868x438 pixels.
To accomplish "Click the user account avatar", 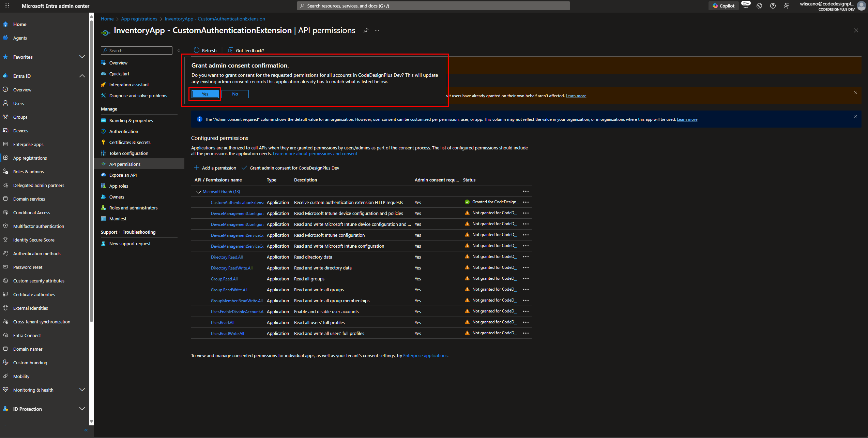I will [x=861, y=6].
